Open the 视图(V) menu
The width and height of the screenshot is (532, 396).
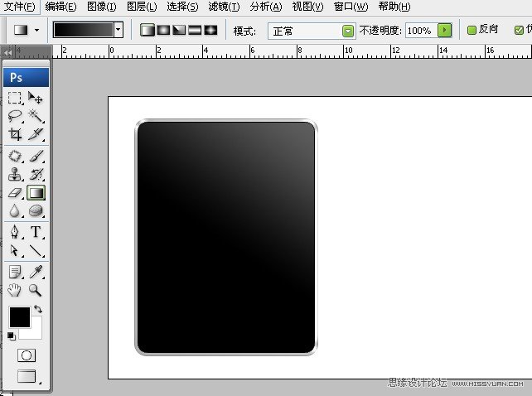tap(307, 7)
